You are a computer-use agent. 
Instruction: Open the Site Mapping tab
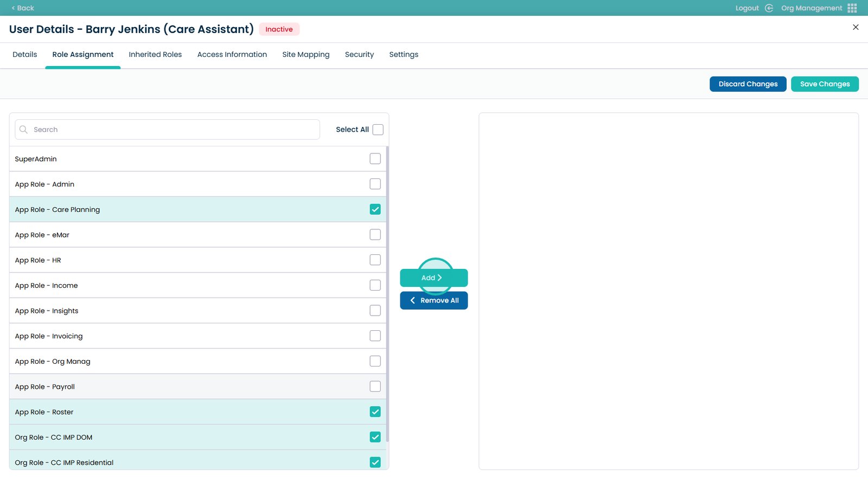point(305,55)
